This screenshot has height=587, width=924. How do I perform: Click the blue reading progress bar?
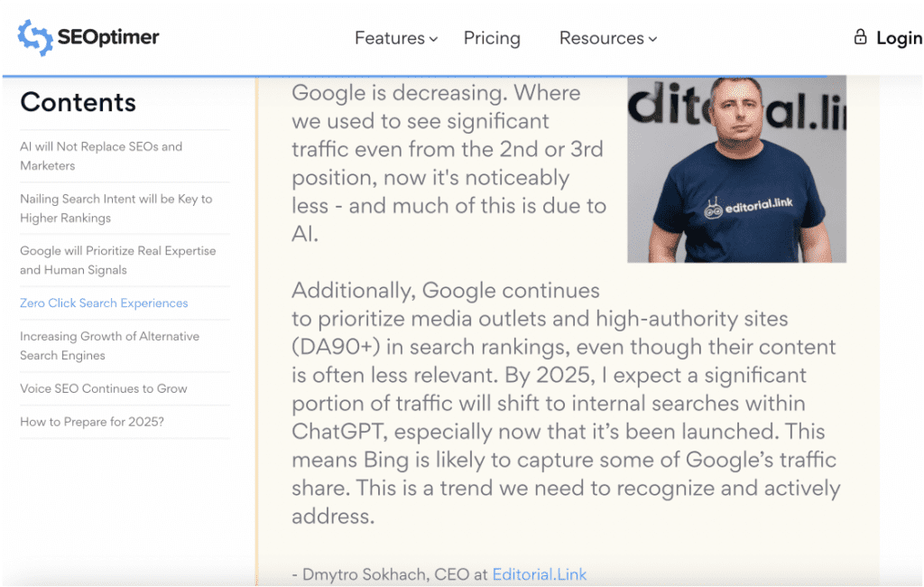(x=414, y=76)
